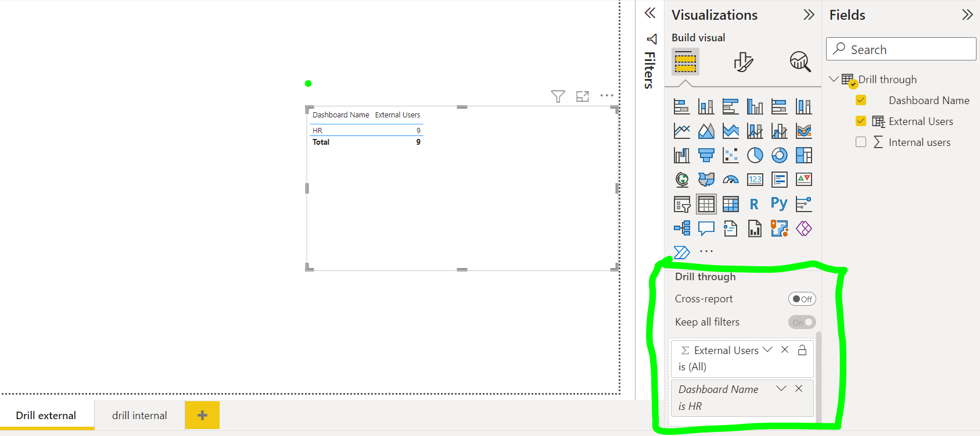Select the Scatter chart visual
The height and width of the screenshot is (436, 980).
click(731, 155)
